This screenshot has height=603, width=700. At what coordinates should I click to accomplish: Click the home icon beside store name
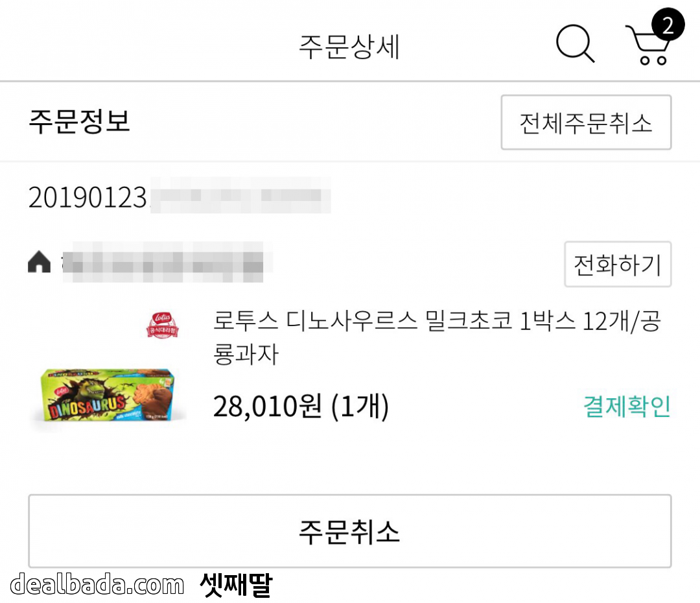click(x=40, y=263)
